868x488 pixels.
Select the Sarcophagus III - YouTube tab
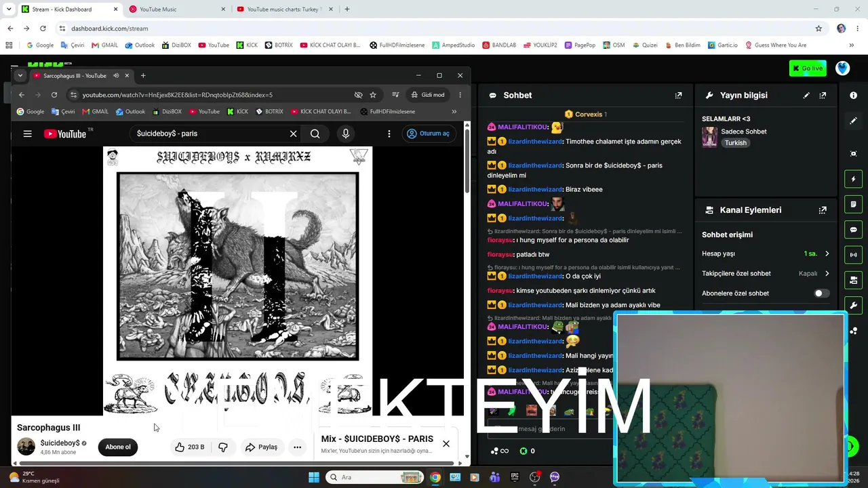click(81, 75)
